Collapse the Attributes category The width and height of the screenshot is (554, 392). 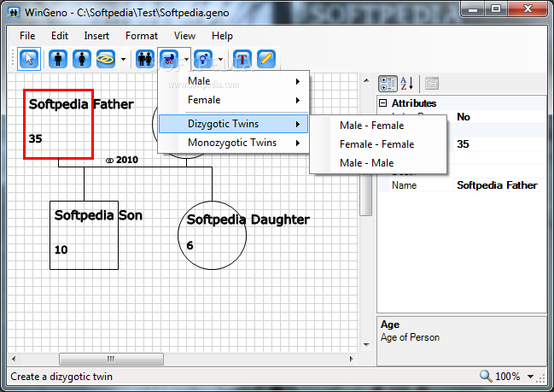point(382,102)
